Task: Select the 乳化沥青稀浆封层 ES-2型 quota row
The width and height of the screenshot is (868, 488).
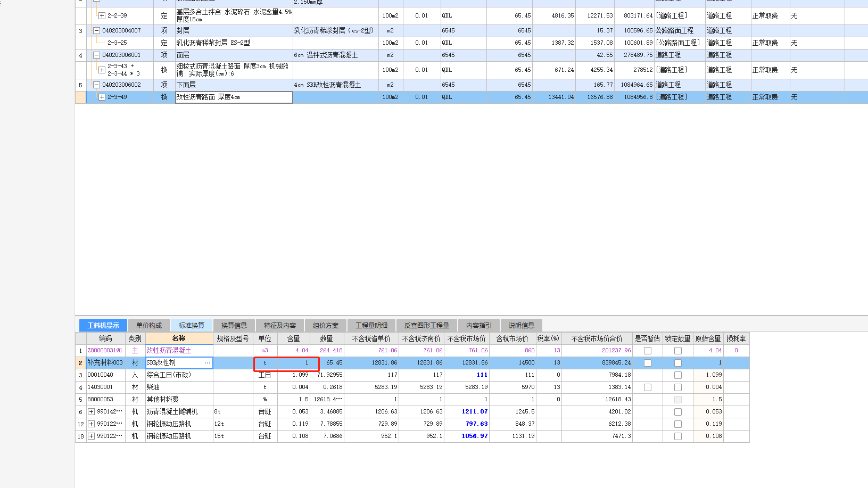Action: 471,43
